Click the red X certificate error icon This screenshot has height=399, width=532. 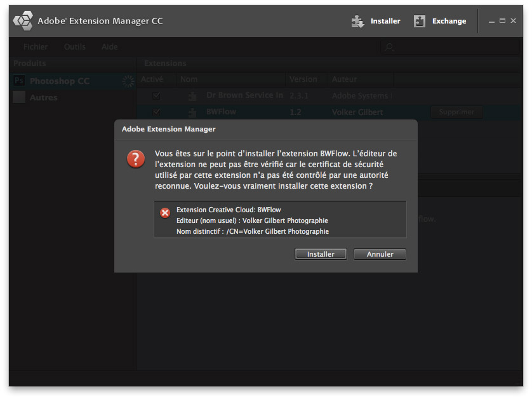[165, 213]
